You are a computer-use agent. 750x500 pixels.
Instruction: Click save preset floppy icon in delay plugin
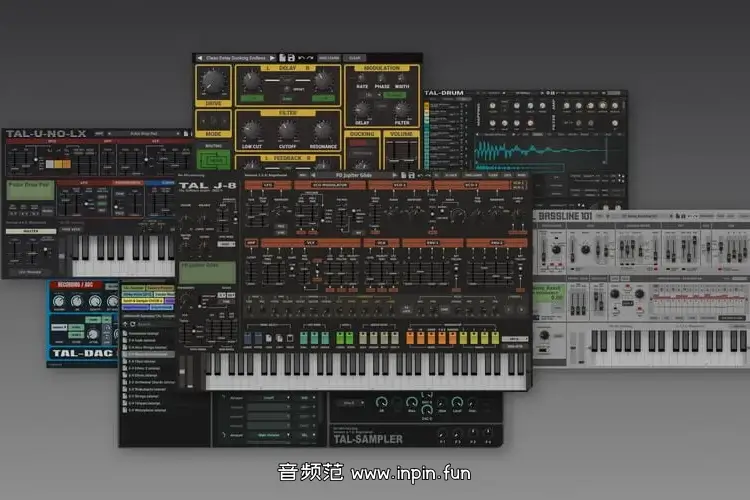click(x=291, y=58)
